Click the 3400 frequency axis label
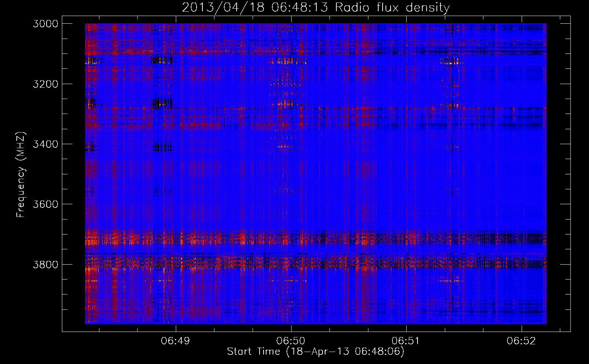The height and width of the screenshot is (364, 589). tap(46, 144)
